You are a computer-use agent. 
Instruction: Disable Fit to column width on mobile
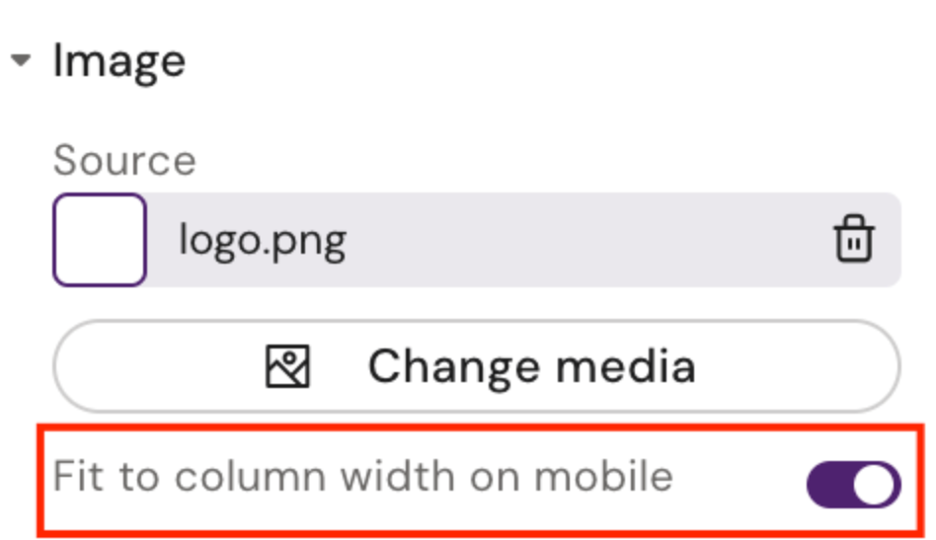[853, 484]
